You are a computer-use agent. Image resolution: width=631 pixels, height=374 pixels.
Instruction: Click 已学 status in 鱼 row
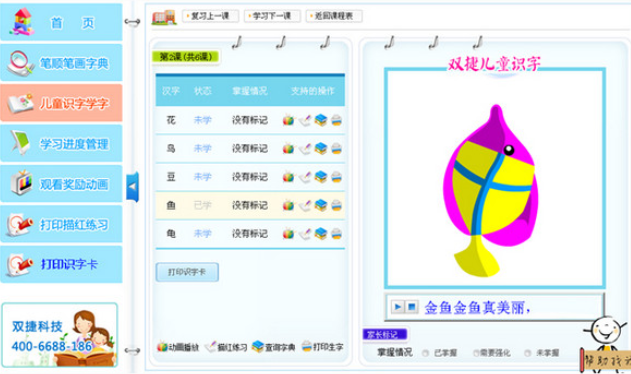coord(202,205)
